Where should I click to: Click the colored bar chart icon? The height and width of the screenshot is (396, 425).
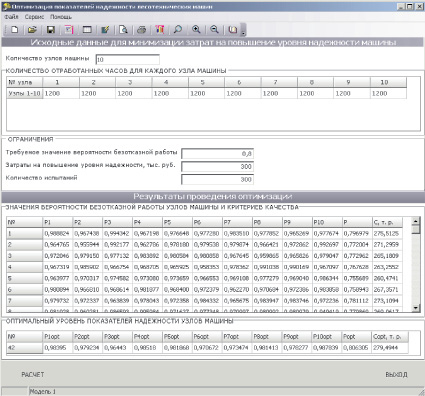pyautogui.click(x=160, y=30)
